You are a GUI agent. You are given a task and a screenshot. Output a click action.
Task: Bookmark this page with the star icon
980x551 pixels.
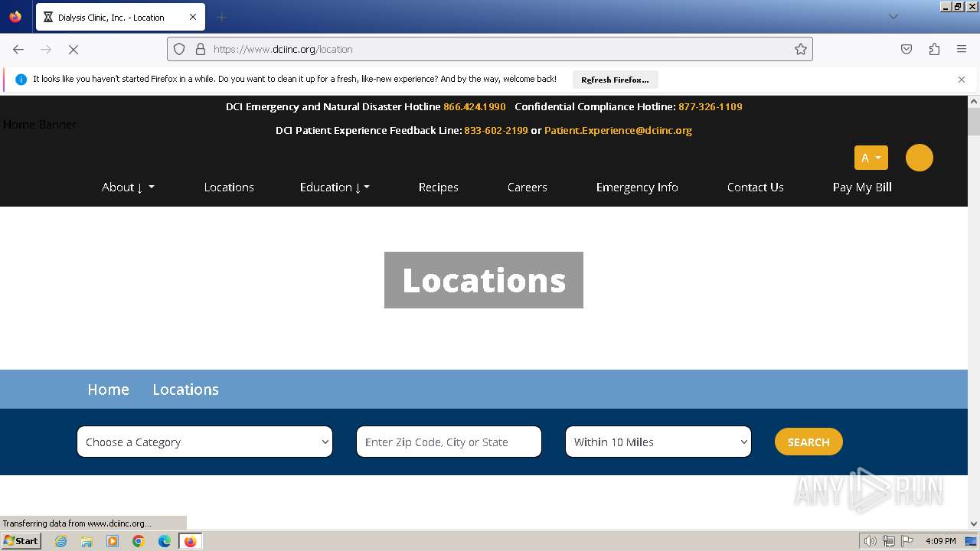[801, 49]
